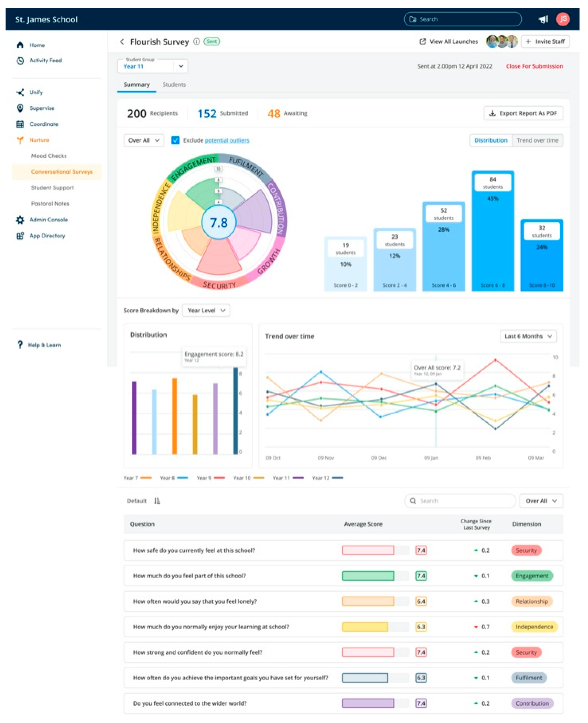The image size is (588, 723).
Task: Click the Score 6 - 8 distribution bar
Action: tap(492, 237)
